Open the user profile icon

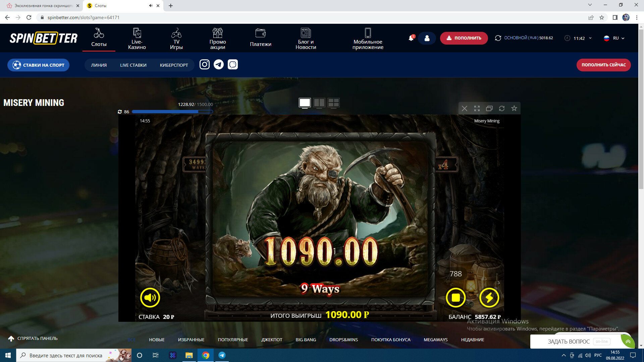click(x=427, y=38)
